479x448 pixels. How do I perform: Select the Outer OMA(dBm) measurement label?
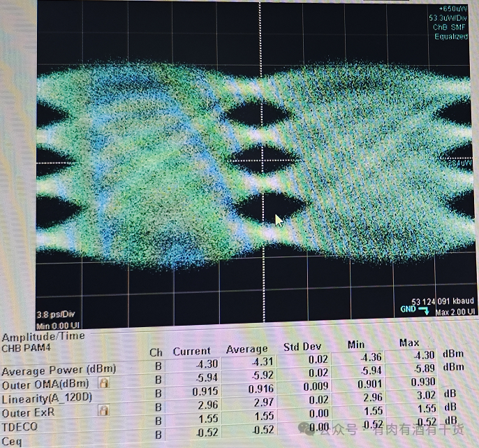click(x=45, y=384)
